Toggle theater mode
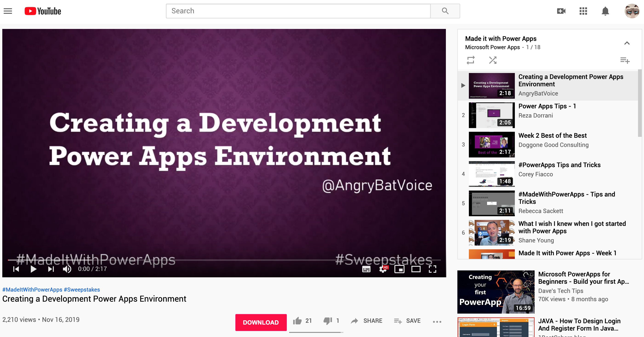Screen dimensions: 644x337 (x=416, y=269)
